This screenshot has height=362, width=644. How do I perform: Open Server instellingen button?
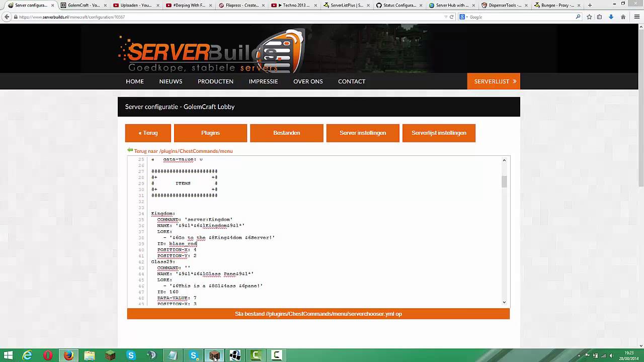(x=363, y=133)
